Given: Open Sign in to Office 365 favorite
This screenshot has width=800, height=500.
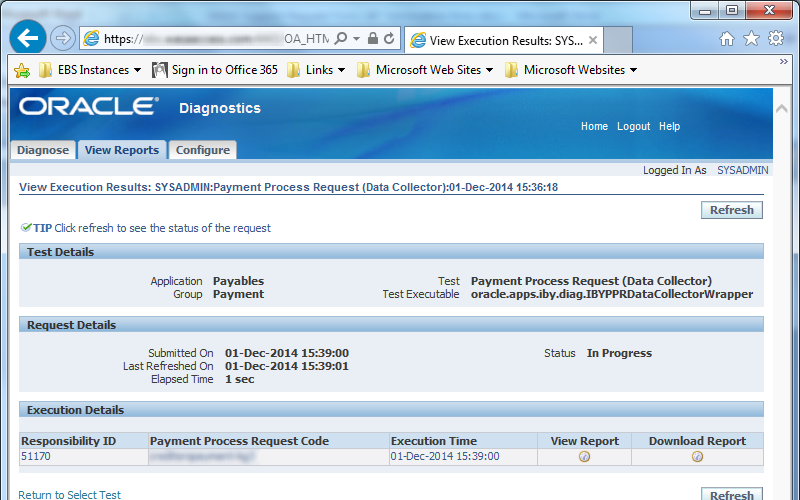Looking at the screenshot, I should [215, 70].
